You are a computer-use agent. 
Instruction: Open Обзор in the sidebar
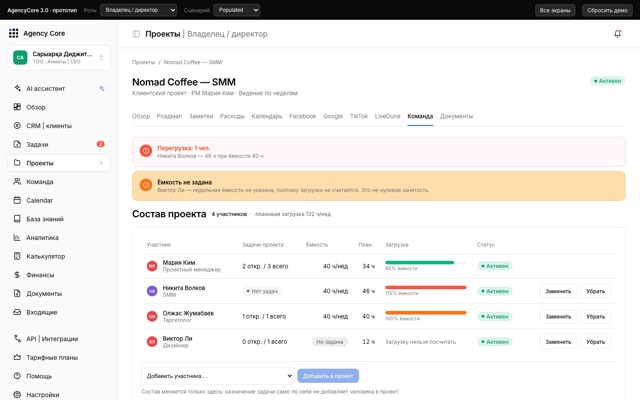point(59,107)
